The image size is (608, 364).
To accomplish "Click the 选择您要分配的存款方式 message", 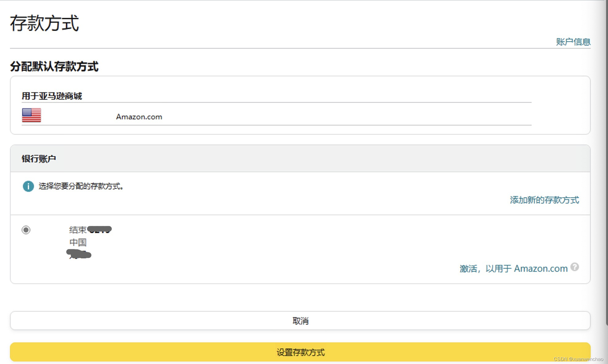I will [x=81, y=186].
